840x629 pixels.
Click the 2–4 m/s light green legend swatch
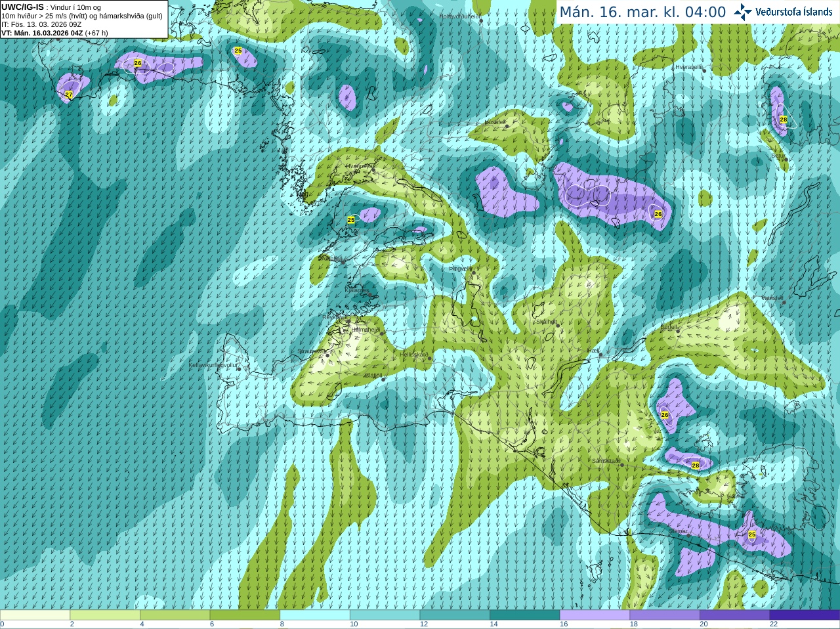[x=105, y=615]
